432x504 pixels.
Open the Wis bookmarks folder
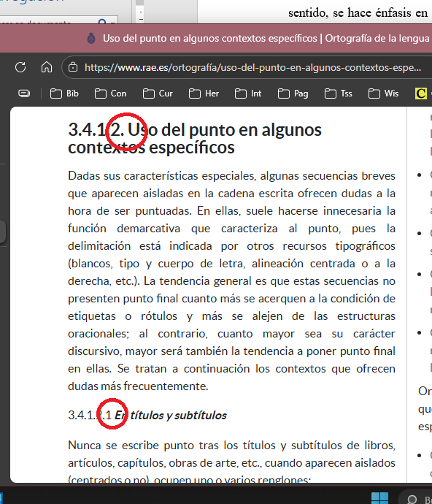383,93
